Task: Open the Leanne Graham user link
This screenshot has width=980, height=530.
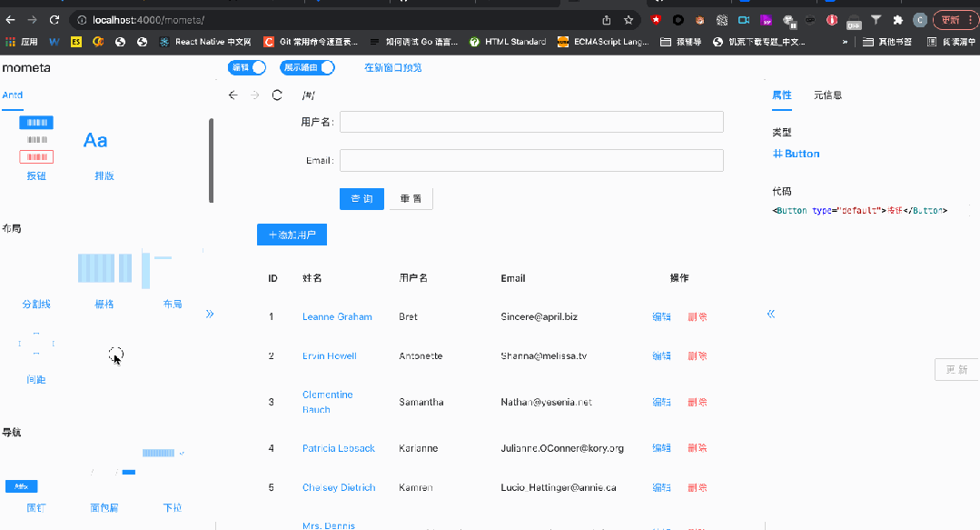Action: point(338,316)
